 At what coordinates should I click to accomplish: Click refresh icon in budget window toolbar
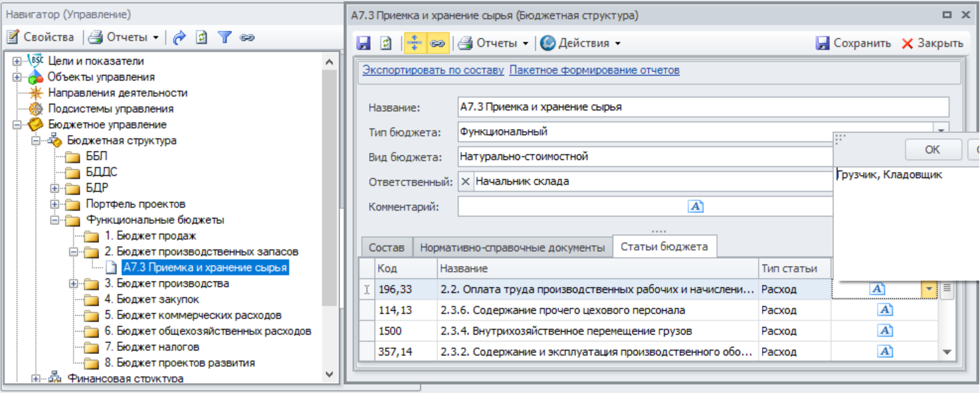(x=386, y=43)
